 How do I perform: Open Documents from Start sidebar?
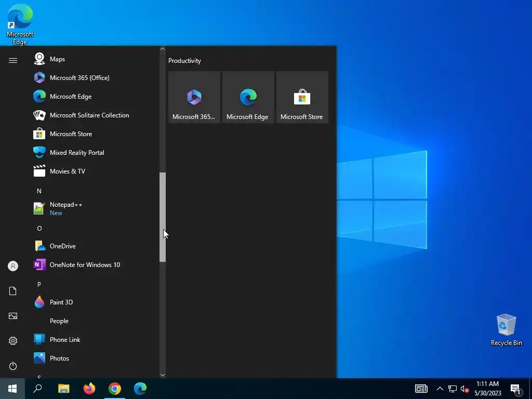(x=13, y=291)
